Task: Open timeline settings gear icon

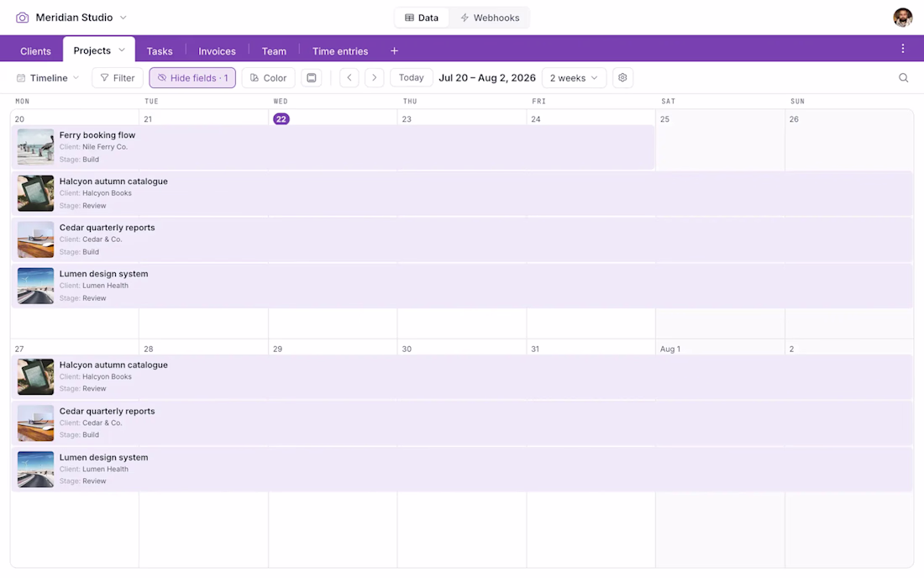Action: tap(622, 78)
